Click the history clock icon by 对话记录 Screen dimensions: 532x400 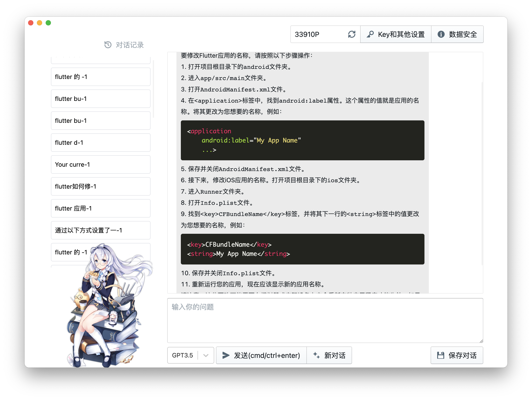(x=108, y=45)
